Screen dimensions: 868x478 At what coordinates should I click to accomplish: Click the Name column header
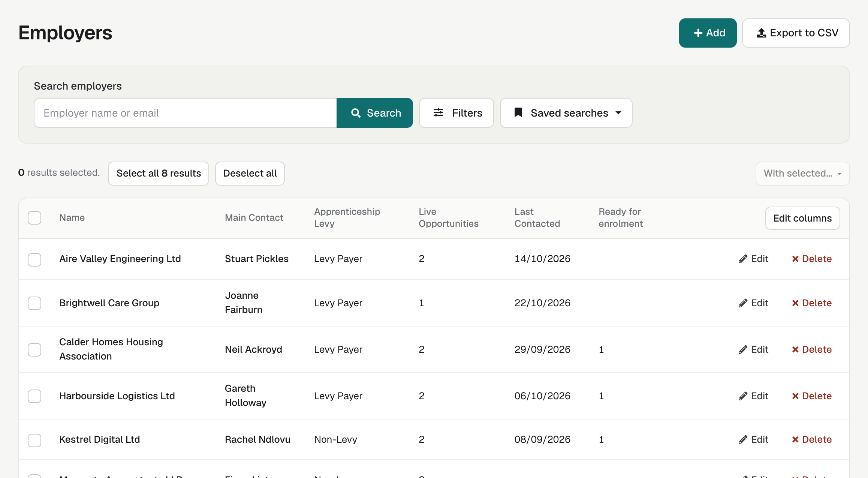(72, 218)
